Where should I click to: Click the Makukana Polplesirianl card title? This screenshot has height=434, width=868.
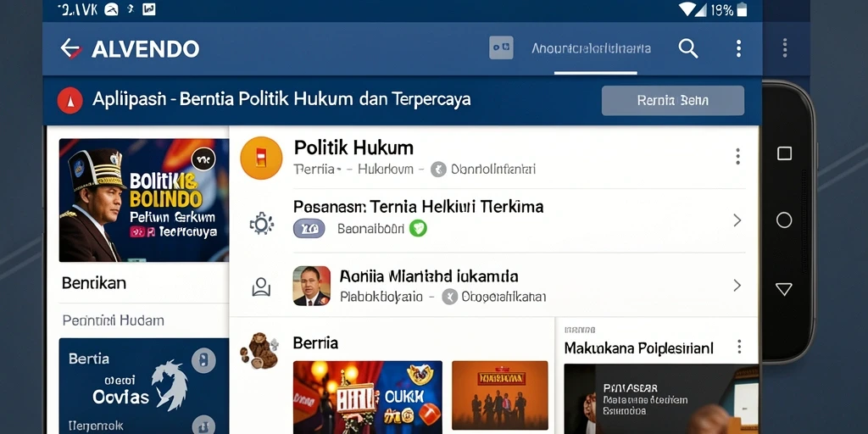(x=639, y=348)
